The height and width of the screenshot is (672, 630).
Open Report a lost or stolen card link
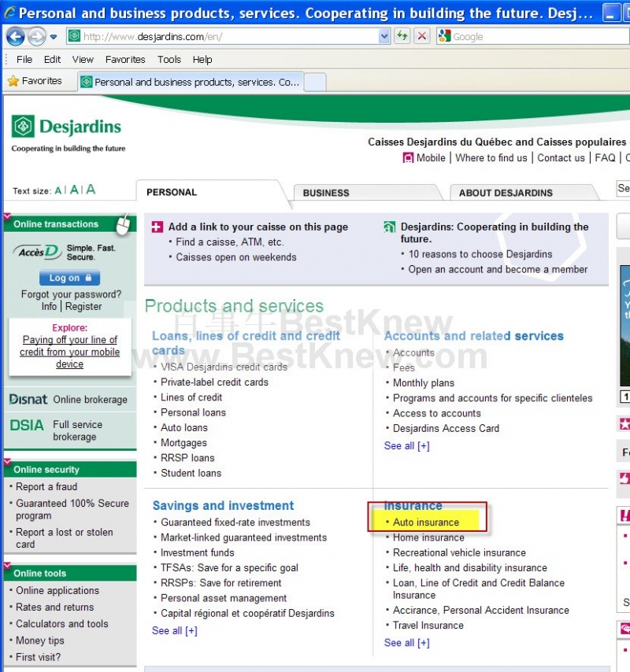(65, 538)
